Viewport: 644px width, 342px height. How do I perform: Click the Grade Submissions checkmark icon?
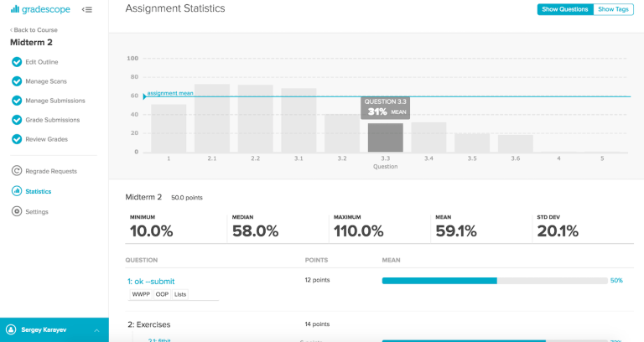click(x=17, y=120)
